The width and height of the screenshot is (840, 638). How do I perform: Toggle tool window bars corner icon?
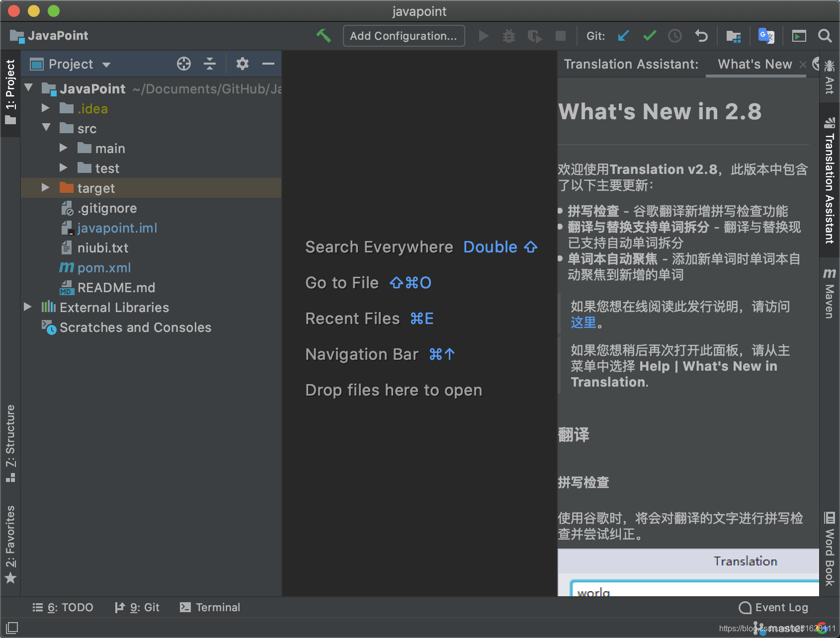[x=12, y=628]
